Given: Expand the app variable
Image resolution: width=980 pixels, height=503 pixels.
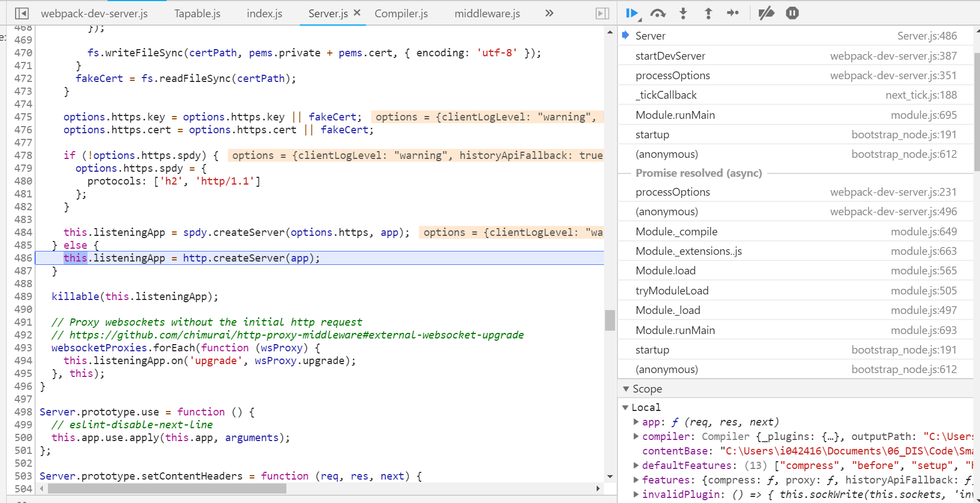Looking at the screenshot, I should [636, 422].
